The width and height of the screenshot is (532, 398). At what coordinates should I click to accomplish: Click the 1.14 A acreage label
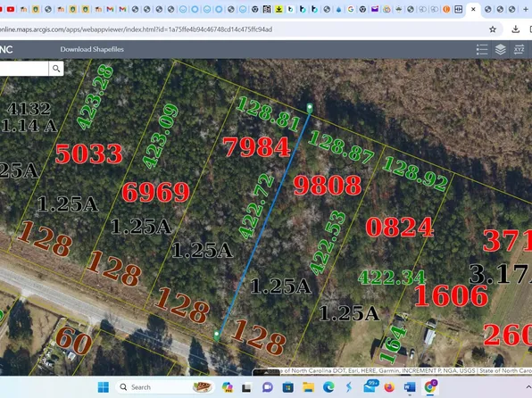29,126
